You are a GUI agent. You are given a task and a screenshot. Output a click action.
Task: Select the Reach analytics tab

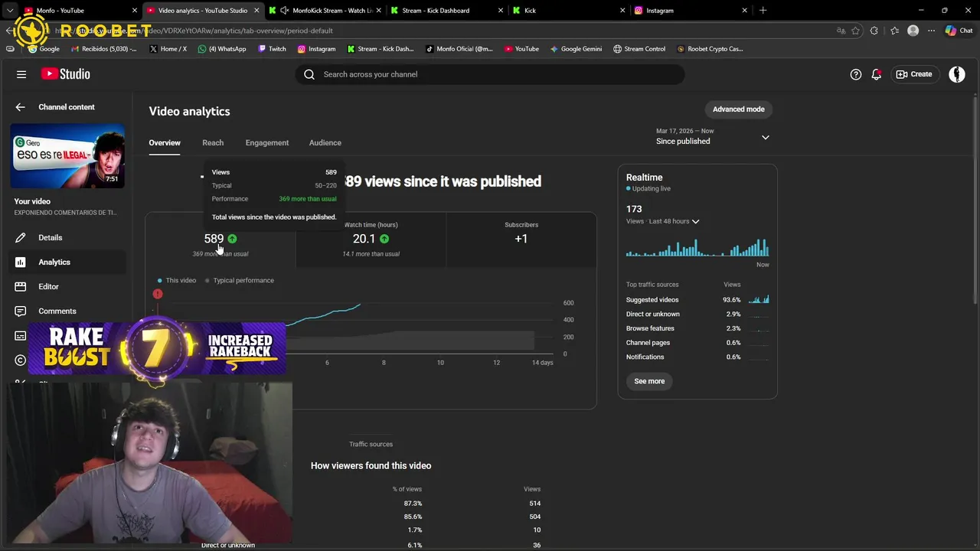coord(213,143)
